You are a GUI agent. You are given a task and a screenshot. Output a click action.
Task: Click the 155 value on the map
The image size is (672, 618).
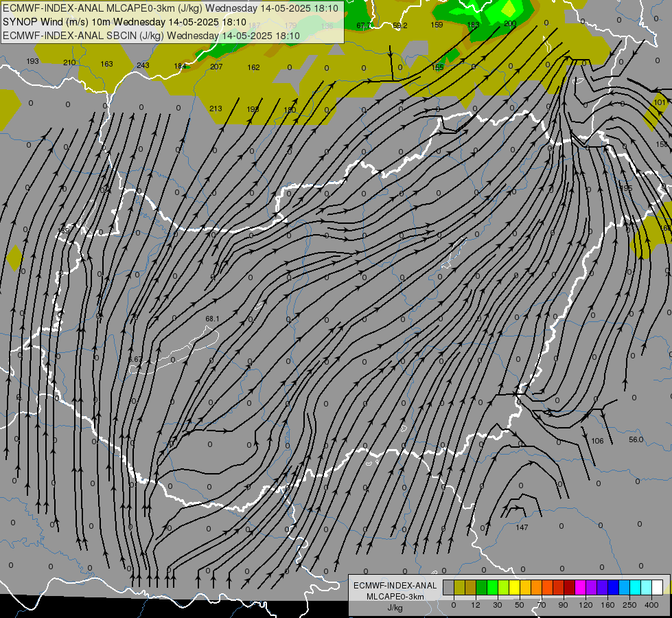point(437,67)
